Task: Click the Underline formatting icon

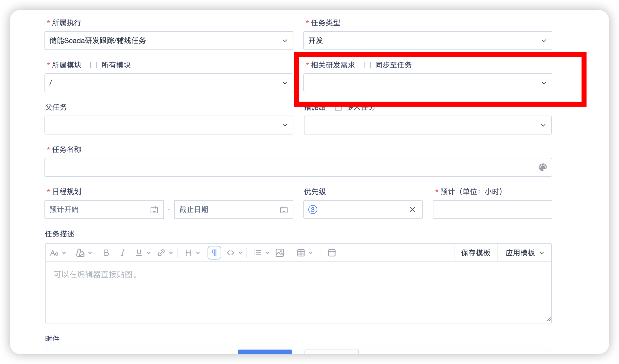Action: [x=139, y=253]
